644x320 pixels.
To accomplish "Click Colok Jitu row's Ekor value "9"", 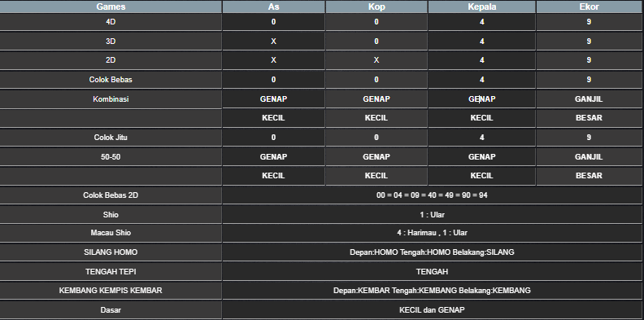I will (589, 138).
